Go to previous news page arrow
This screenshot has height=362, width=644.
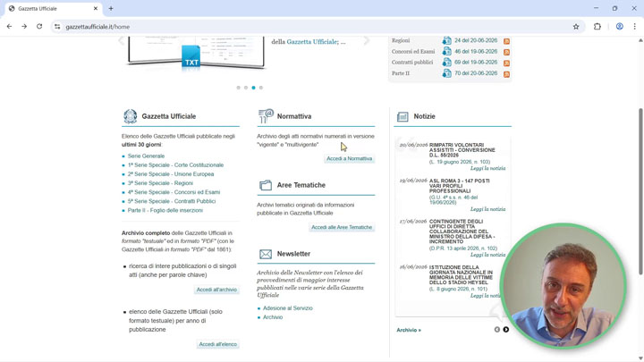497,330
